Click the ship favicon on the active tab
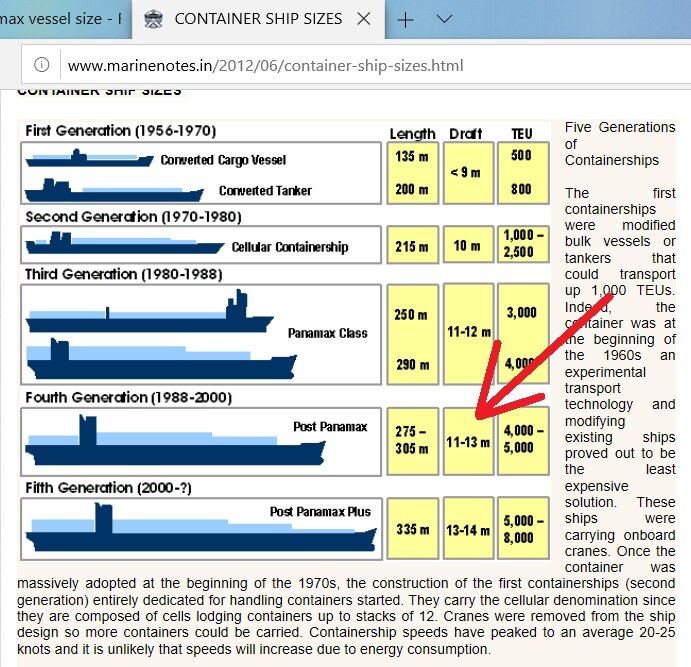691x667 pixels. (153, 19)
